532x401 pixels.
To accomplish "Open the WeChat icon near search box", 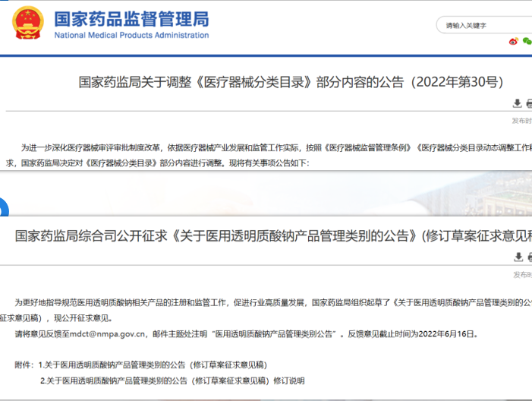I will click(x=527, y=41).
